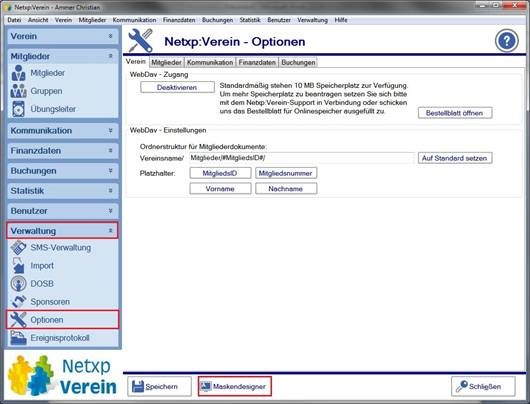Screen dimensions: 530x404
Task: Open the Hilfe menu
Action: pyautogui.click(x=341, y=20)
